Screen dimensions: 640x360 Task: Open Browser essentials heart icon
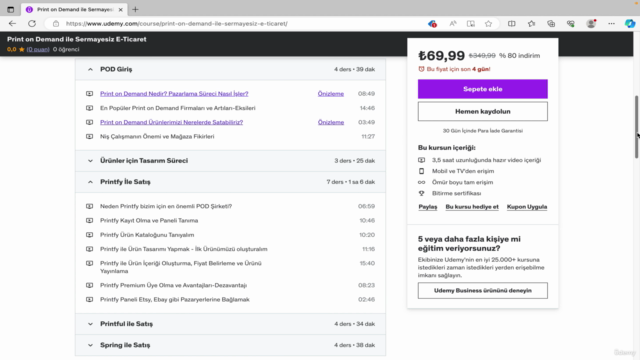click(571, 24)
